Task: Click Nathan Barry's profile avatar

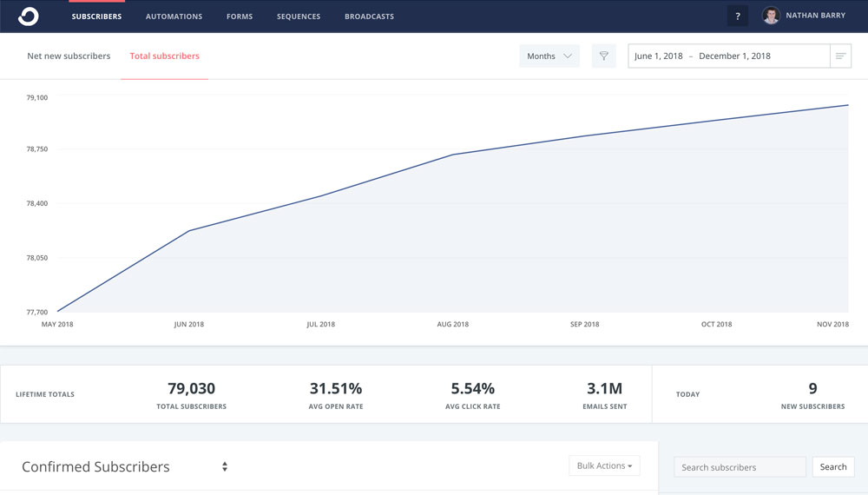Action: (771, 16)
